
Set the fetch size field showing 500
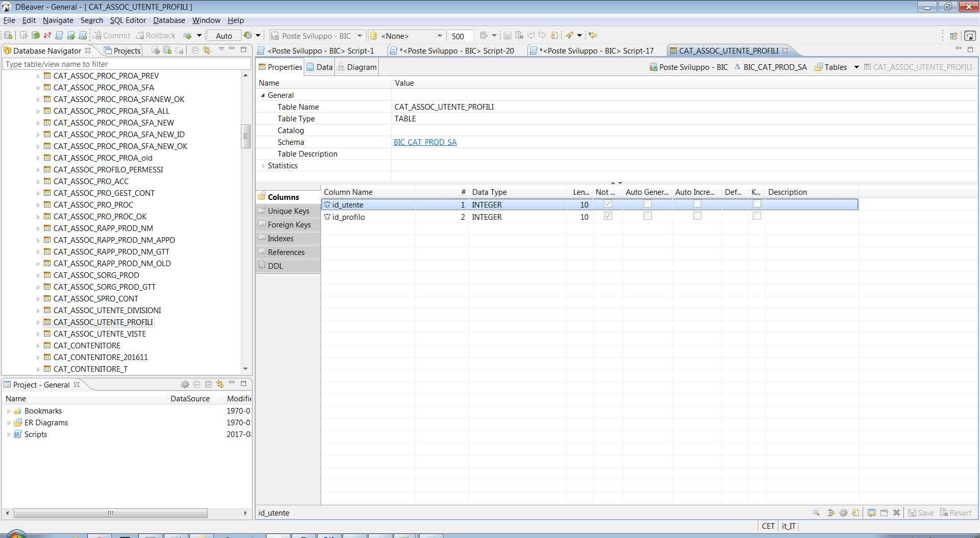(x=459, y=36)
